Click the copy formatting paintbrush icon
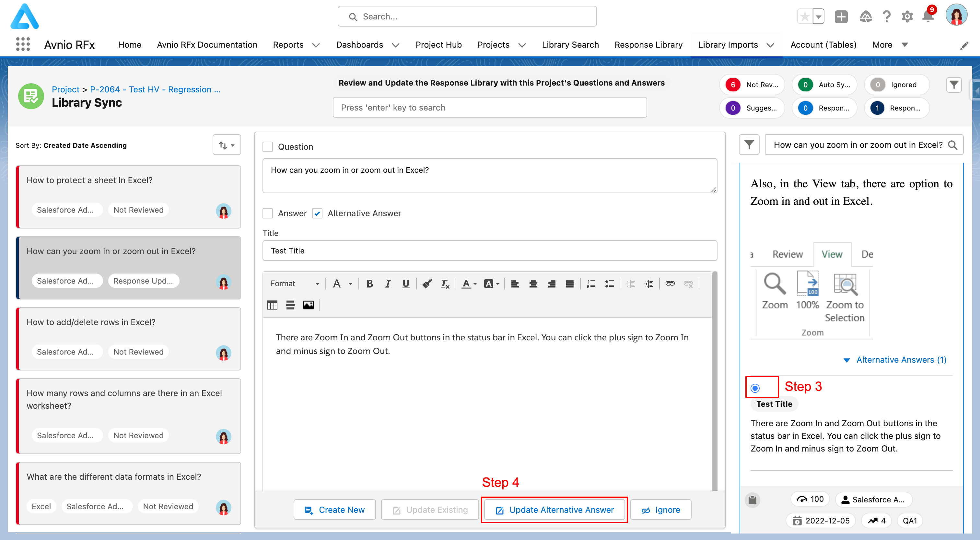Viewport: 980px width, 540px height. pyautogui.click(x=427, y=284)
